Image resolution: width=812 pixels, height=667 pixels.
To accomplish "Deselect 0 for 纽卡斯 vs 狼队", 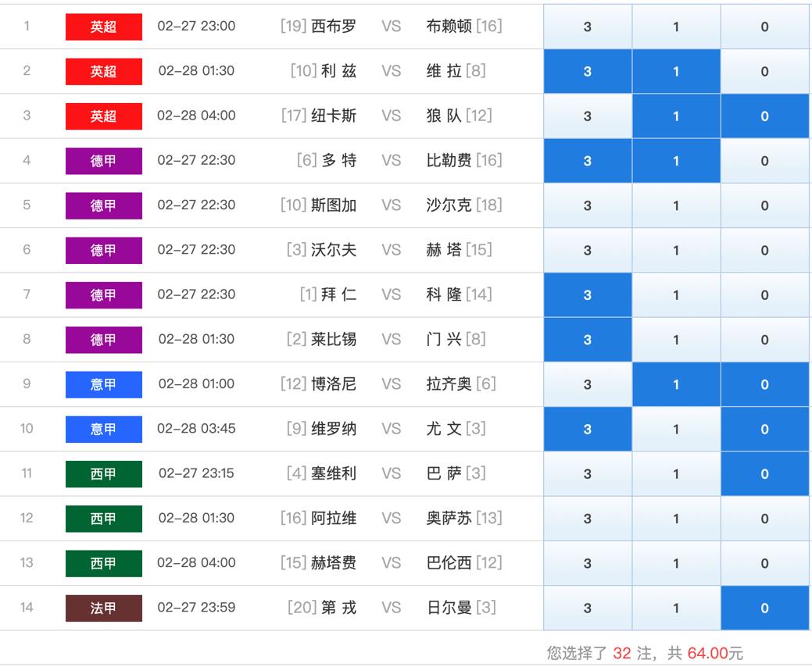I will (x=765, y=116).
